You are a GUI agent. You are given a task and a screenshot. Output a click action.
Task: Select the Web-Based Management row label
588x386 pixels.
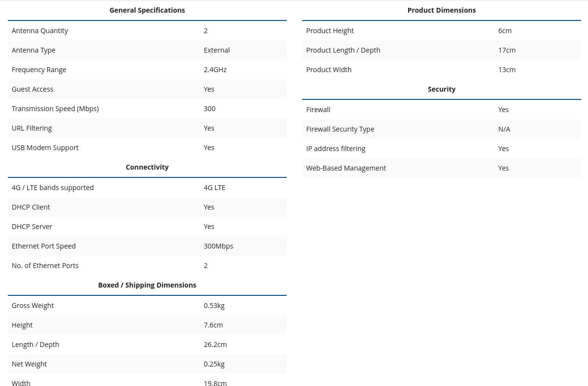(x=346, y=168)
